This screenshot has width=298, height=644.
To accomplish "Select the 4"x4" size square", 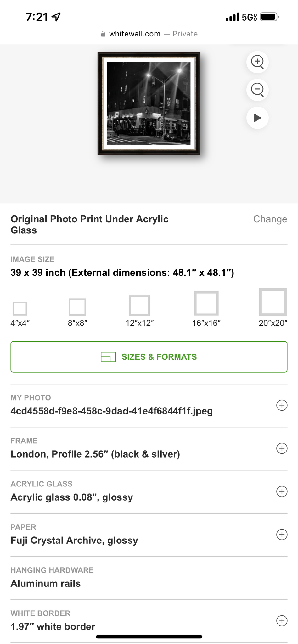I will click(x=20, y=308).
